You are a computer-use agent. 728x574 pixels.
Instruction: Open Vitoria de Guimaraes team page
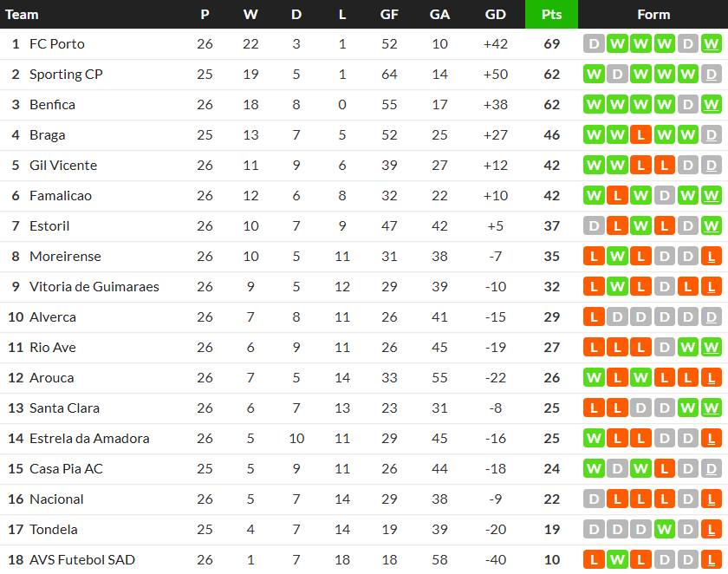point(94,287)
